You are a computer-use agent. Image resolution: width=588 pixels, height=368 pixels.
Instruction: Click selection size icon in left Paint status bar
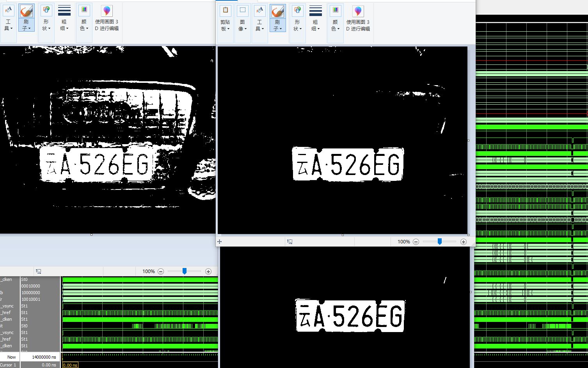coord(38,271)
